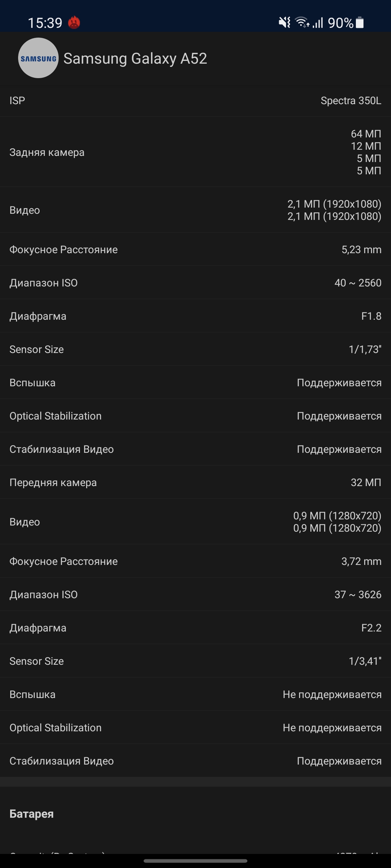Viewport: 391px width, 868px height.
Task: Tap the Батарея section header
Action: pyautogui.click(x=32, y=814)
